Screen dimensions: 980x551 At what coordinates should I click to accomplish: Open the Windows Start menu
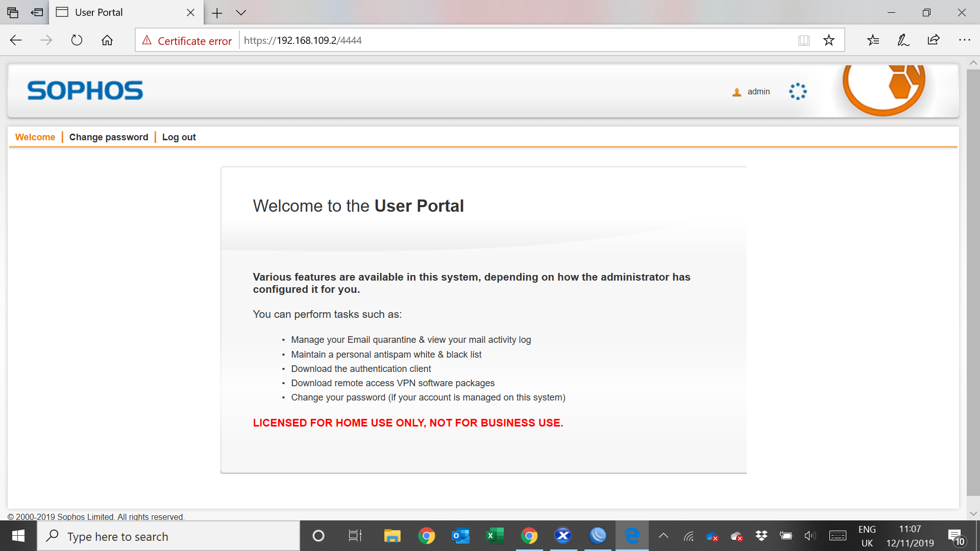click(x=18, y=536)
